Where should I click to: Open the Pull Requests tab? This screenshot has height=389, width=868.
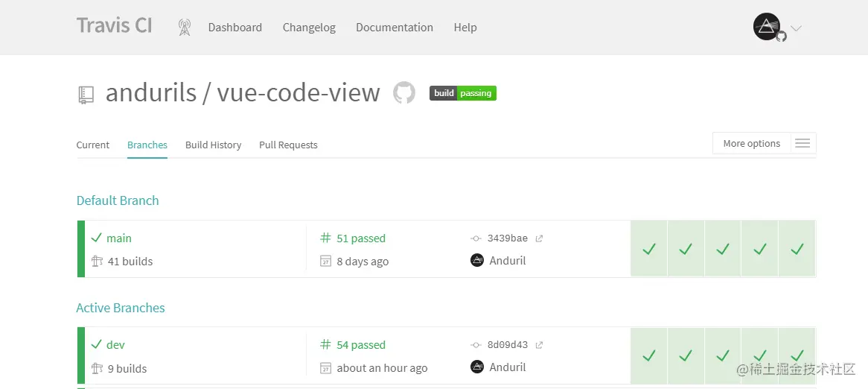288,145
